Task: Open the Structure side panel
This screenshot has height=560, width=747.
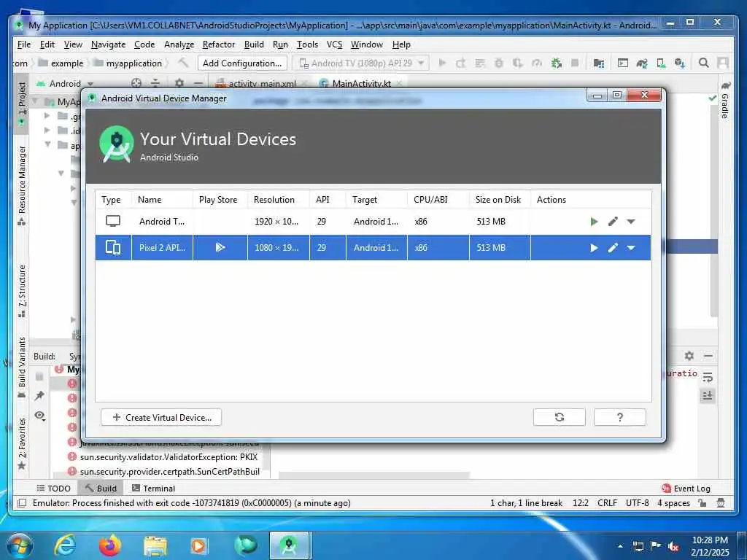Action: [21, 290]
